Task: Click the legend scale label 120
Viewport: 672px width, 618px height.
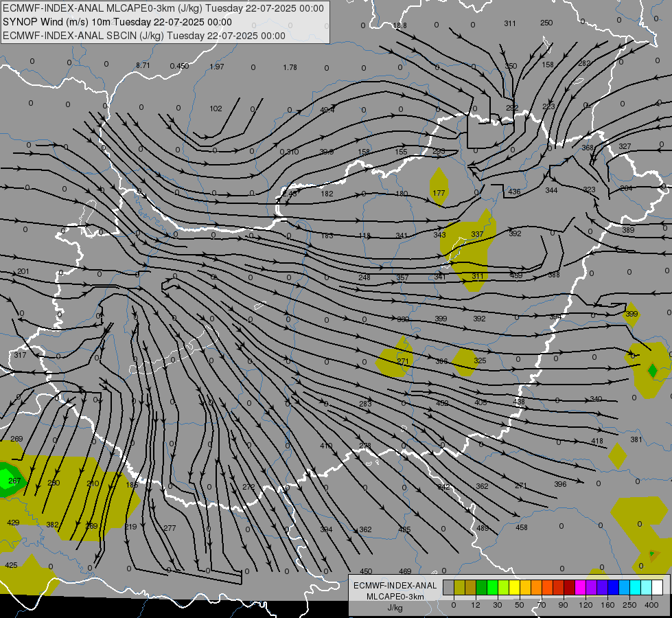Action: [x=586, y=605]
